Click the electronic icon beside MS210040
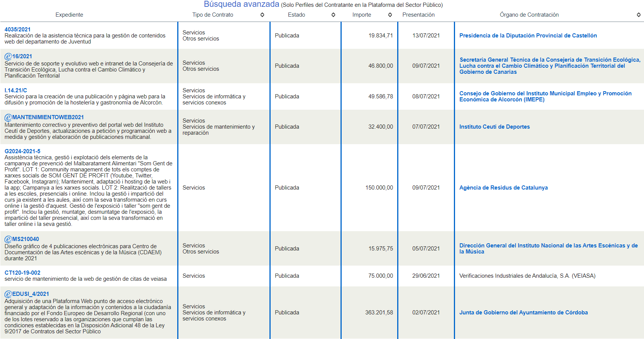 (x=8, y=239)
